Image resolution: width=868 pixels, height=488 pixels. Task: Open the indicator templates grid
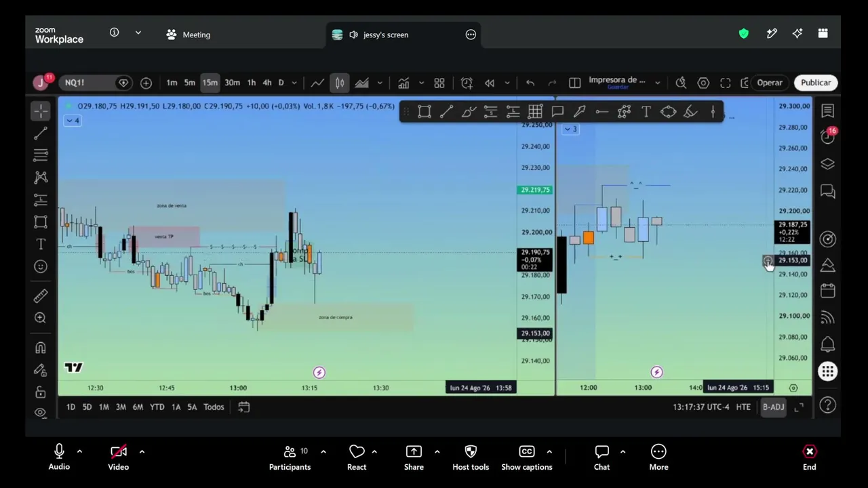(x=439, y=83)
